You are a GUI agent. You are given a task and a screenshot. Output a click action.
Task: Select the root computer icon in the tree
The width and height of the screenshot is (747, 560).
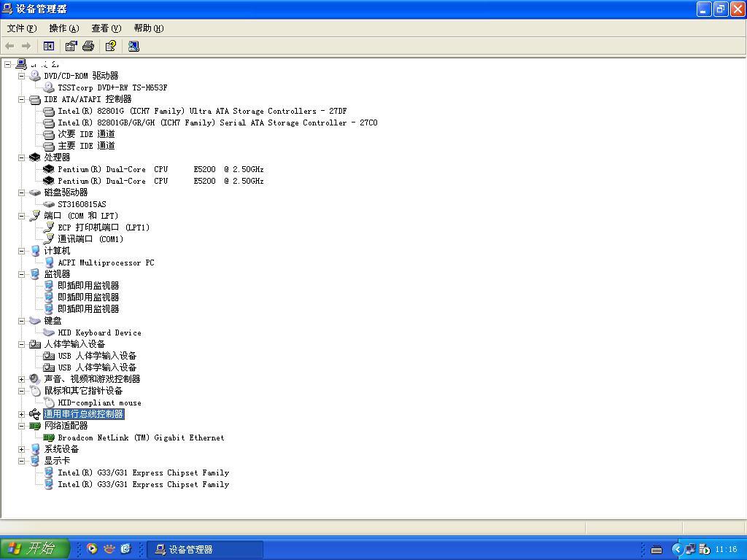[21, 64]
